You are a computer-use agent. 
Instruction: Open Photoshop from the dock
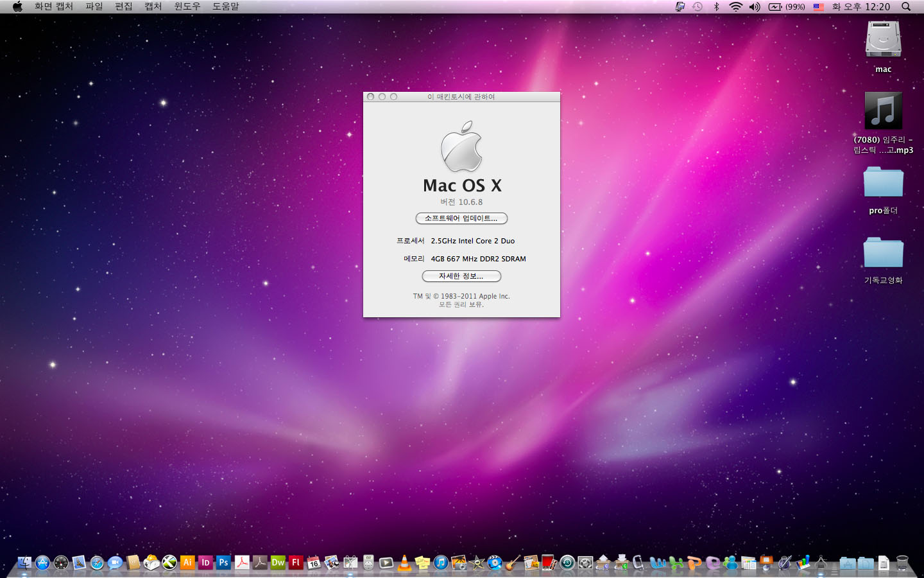(x=223, y=563)
